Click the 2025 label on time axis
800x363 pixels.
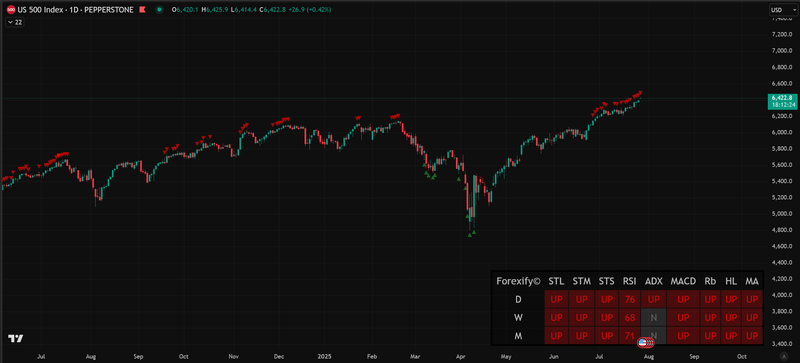pyautogui.click(x=324, y=356)
